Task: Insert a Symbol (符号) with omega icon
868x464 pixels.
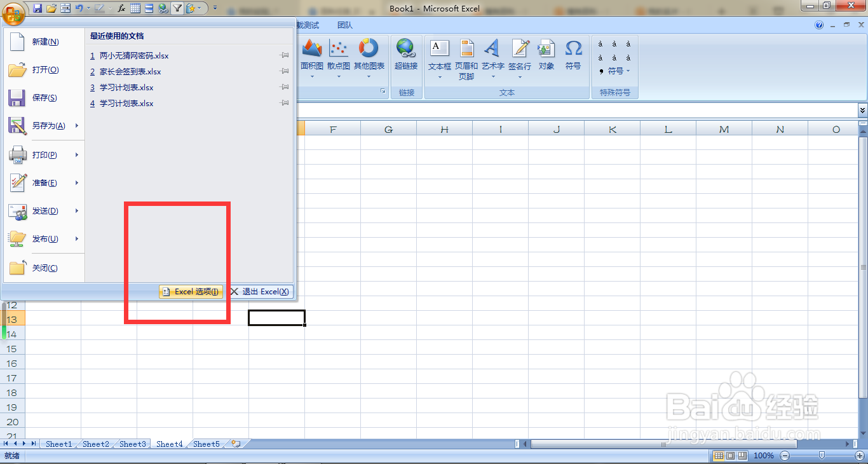Action: pyautogui.click(x=573, y=55)
